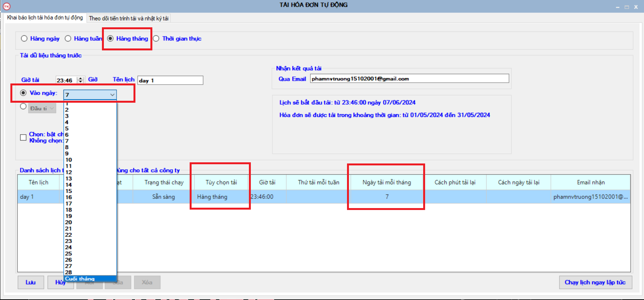Switch to 'Khai báo lịch tải hóa đơn tự động' tab
Viewport: 644px width, 300px height.
(45, 18)
